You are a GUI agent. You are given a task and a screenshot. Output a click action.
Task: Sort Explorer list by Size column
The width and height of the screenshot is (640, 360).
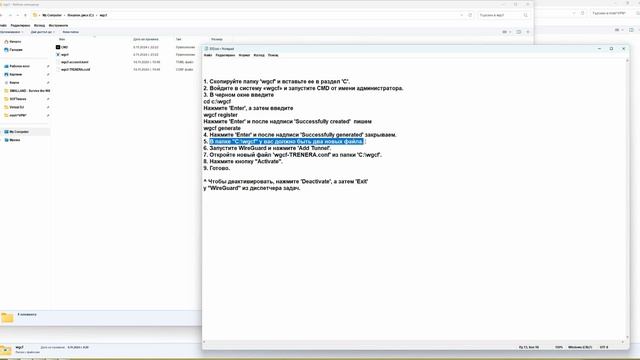tap(217, 39)
